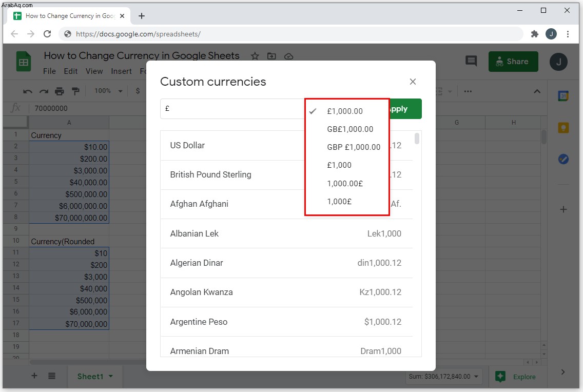The height and width of the screenshot is (392, 583).
Task: Open Google Tasks side panel
Action: (563, 159)
